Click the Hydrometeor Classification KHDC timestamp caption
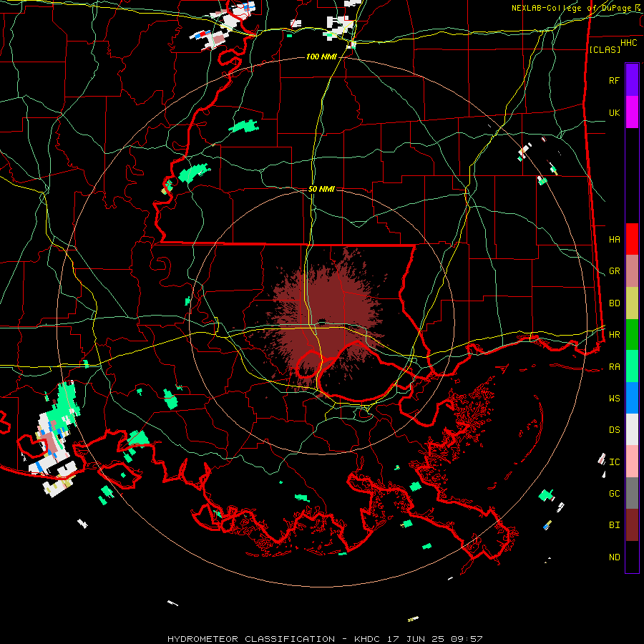Viewport: 644px width, 644px height. click(325, 639)
